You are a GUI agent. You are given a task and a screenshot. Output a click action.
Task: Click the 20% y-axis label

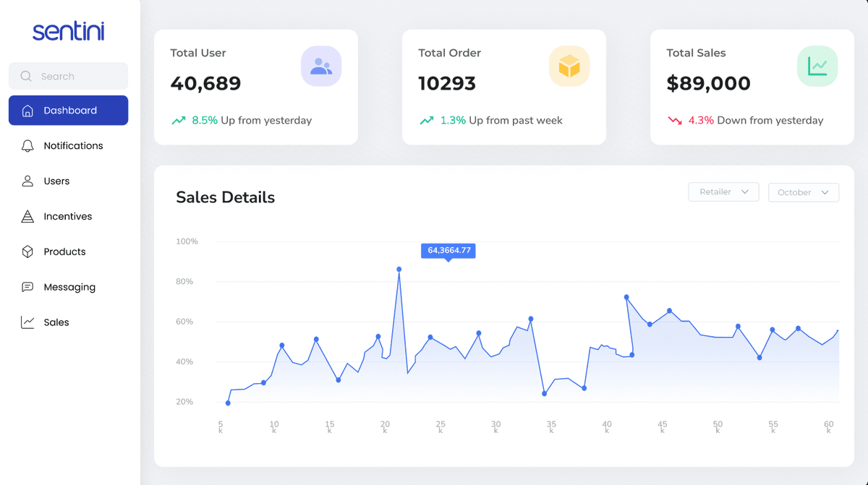184,402
